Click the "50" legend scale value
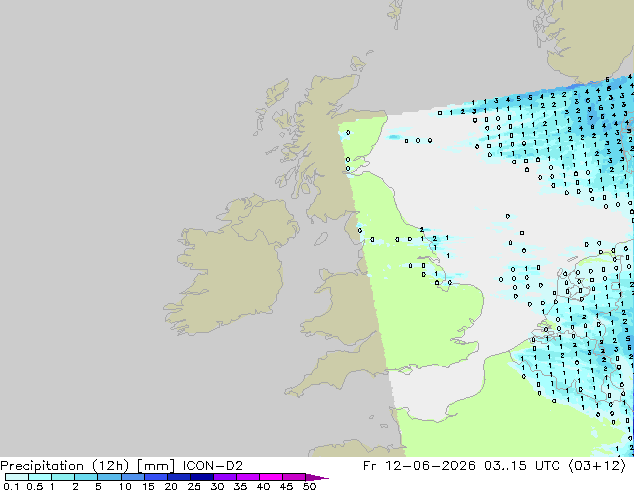Image resolution: width=634 pixels, height=490 pixels. [309, 486]
